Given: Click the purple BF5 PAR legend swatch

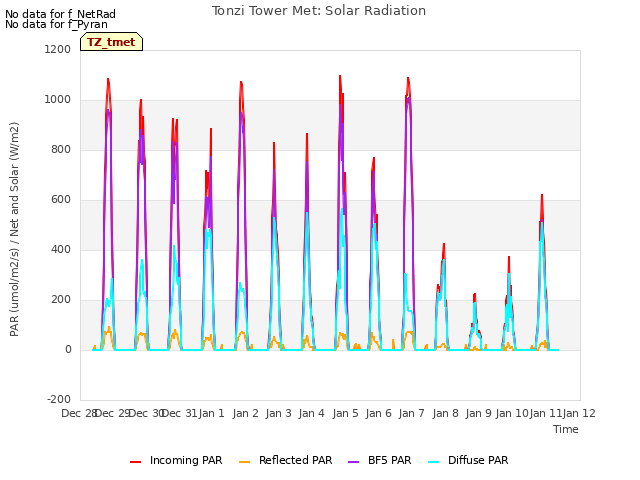Looking at the screenshot, I should coord(353,462).
